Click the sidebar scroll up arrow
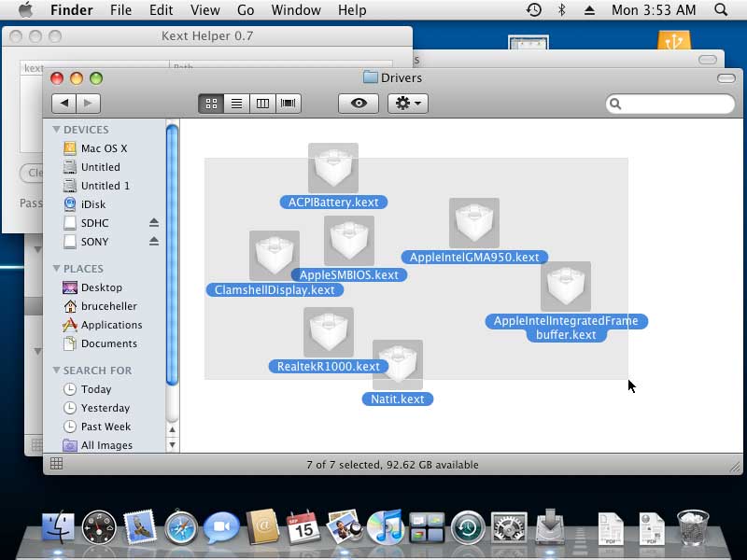Screen dimensions: 747x560 [172, 429]
